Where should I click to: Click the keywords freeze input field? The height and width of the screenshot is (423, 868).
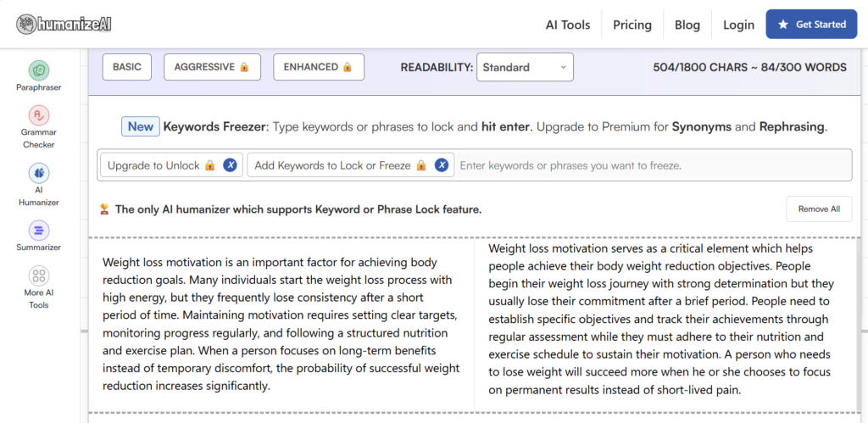pos(653,165)
